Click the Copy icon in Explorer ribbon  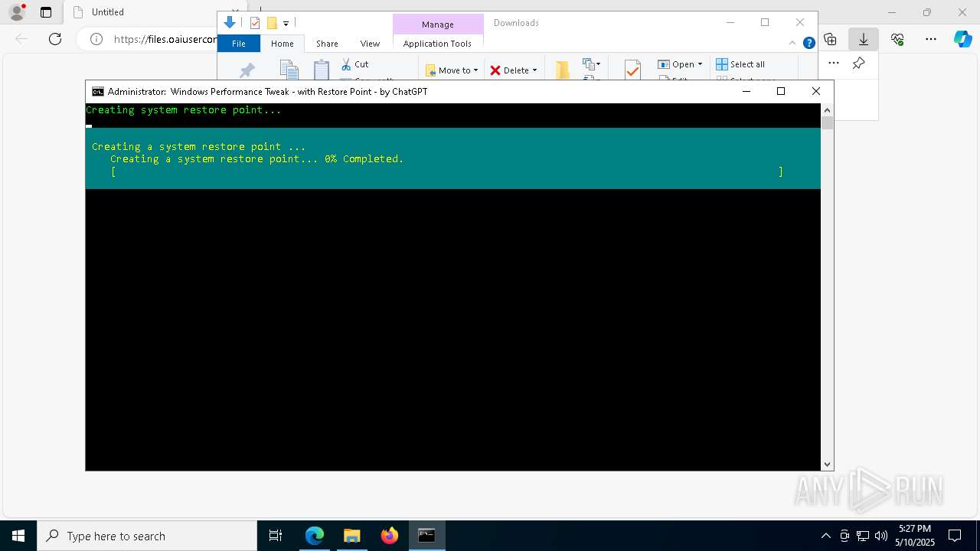click(289, 70)
